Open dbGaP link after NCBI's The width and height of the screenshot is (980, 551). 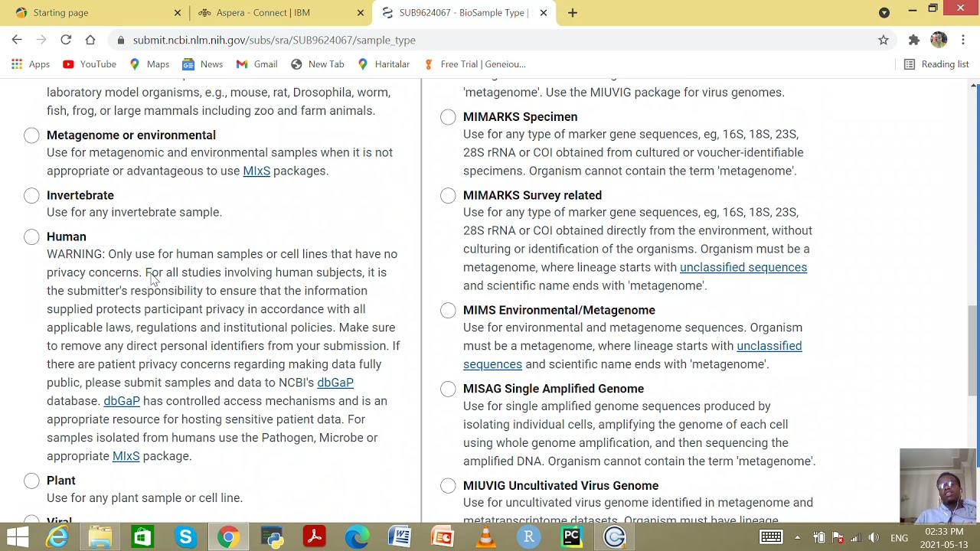335,383
